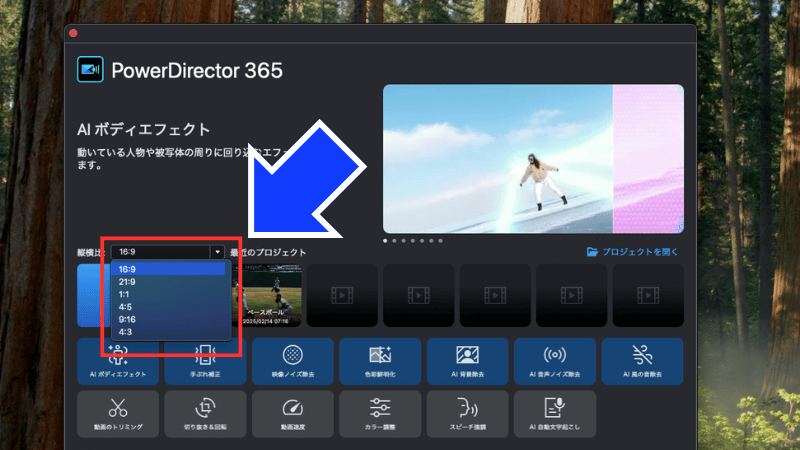Viewport: 800px width, 450px height.
Task: Open the 動画のトリミング scissors tile
Action: tap(118, 414)
